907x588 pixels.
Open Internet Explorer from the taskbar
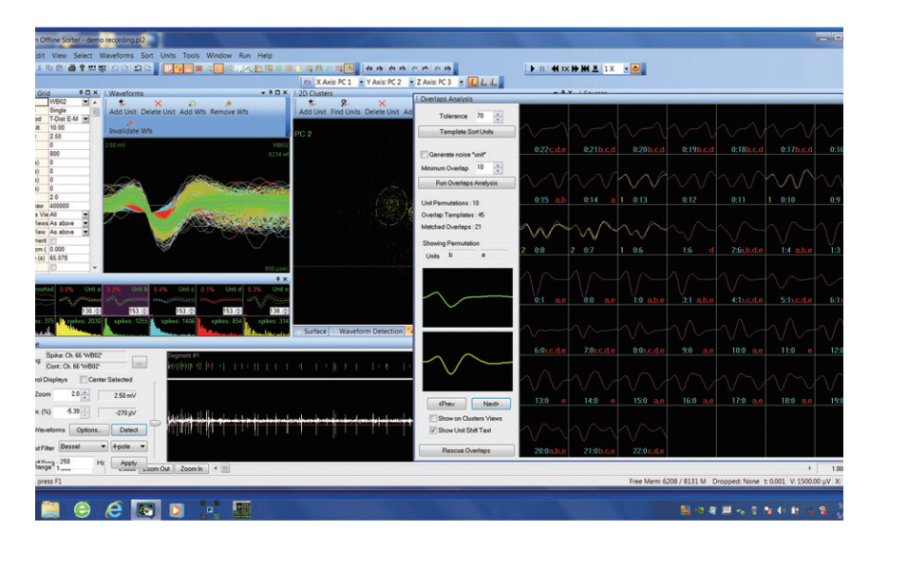point(114,510)
